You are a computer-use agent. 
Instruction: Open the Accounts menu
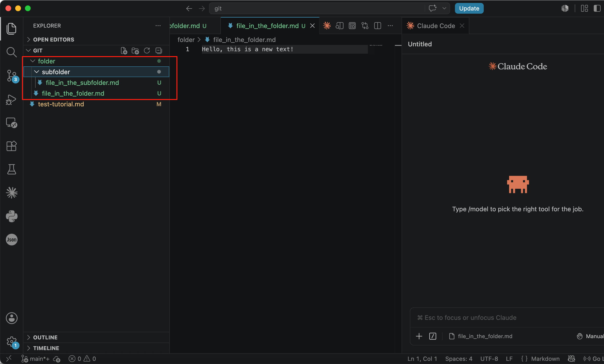tap(11, 318)
